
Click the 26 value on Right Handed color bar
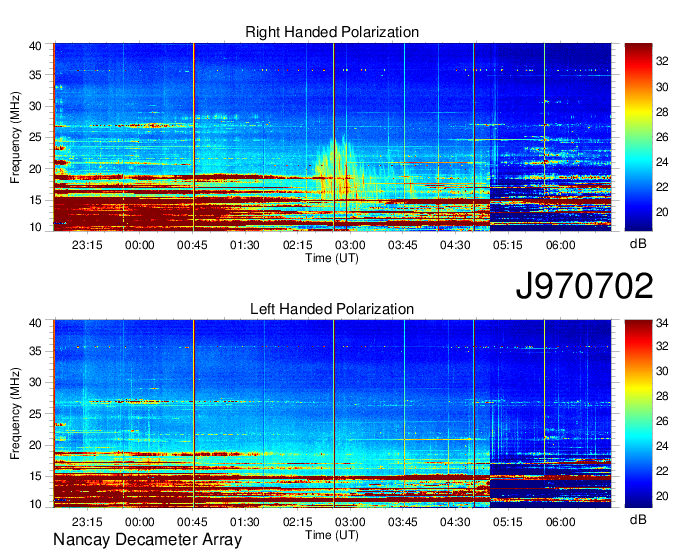click(662, 137)
